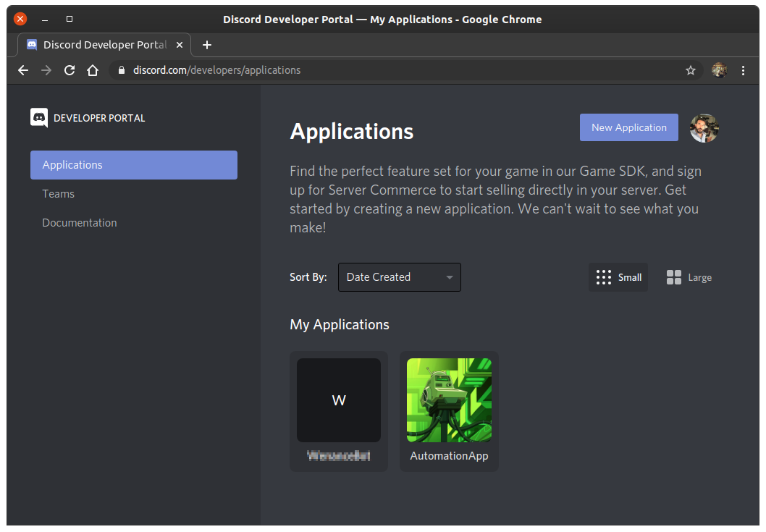Screen dimensions: 766x532
Task: Open the Chrome three-dot menu
Action: 743,70
